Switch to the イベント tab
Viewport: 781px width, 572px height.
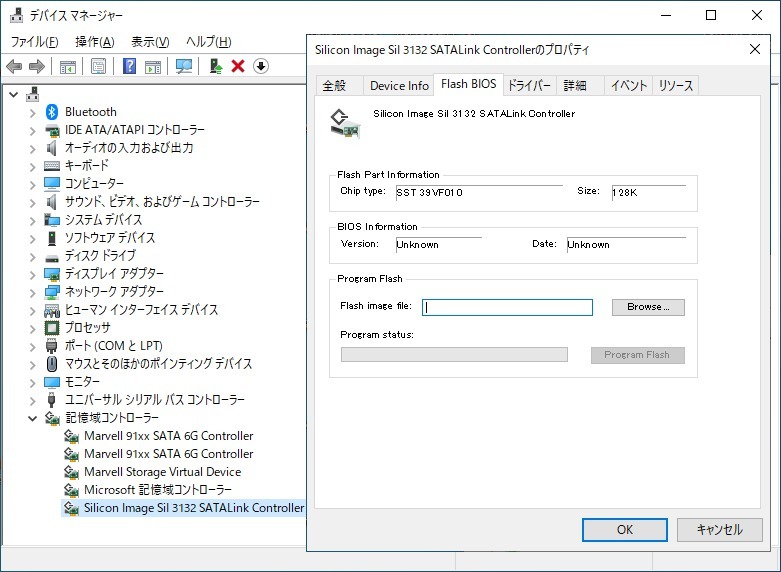(629, 86)
